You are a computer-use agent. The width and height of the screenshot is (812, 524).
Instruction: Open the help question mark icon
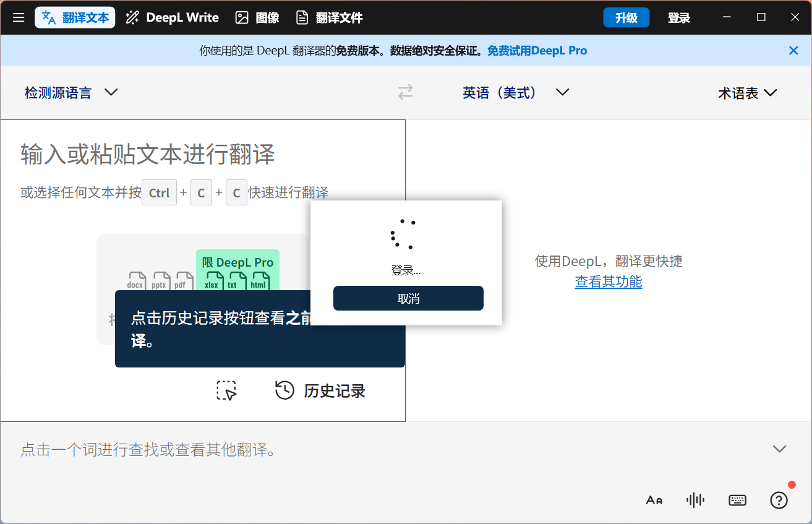click(779, 500)
